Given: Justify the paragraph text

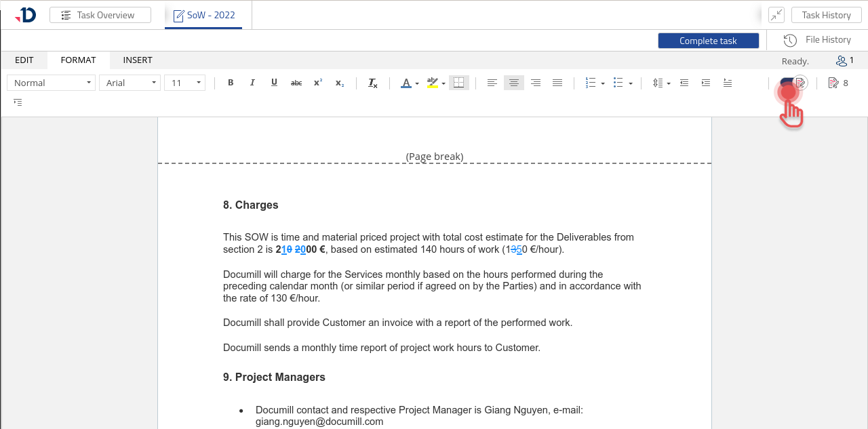Looking at the screenshot, I should coord(557,83).
